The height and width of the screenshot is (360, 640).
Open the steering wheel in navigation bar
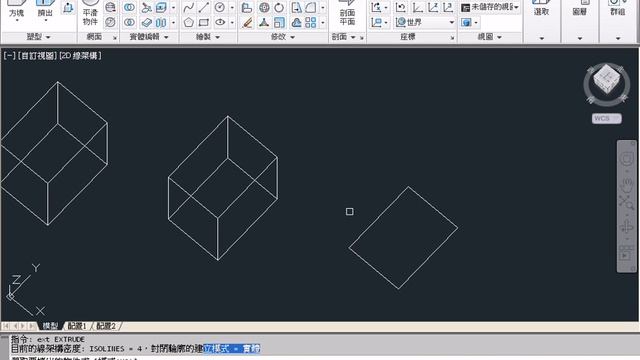627,158
